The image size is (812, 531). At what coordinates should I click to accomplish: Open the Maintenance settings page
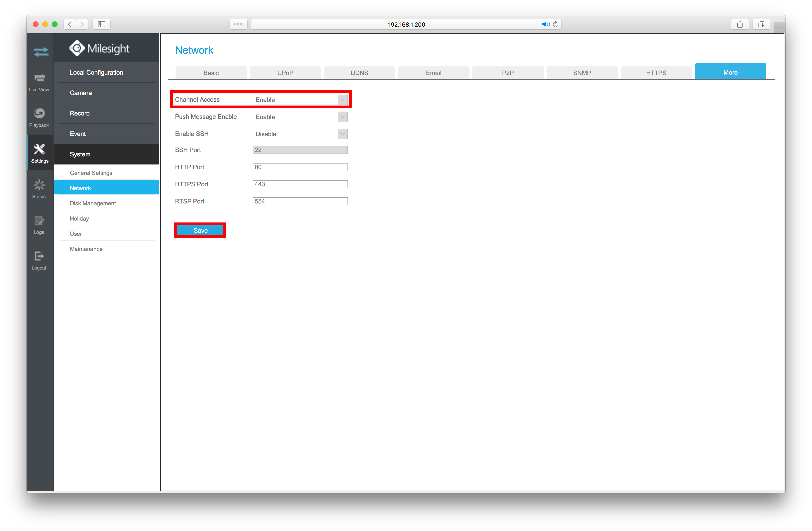click(86, 249)
